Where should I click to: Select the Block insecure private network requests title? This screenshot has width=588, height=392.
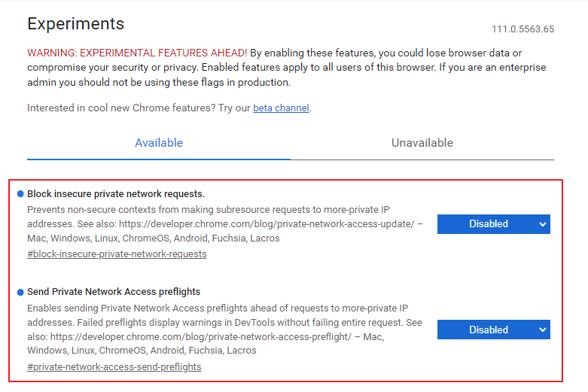[116, 194]
